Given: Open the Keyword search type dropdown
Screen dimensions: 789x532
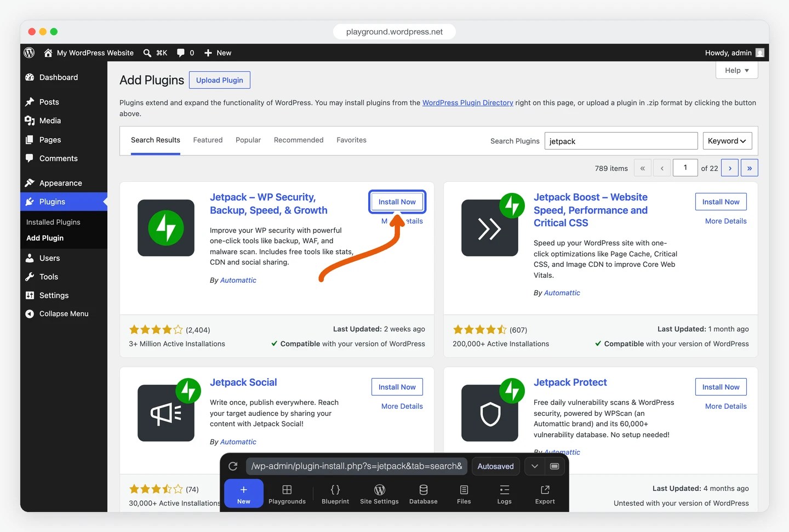Looking at the screenshot, I should click(x=727, y=141).
